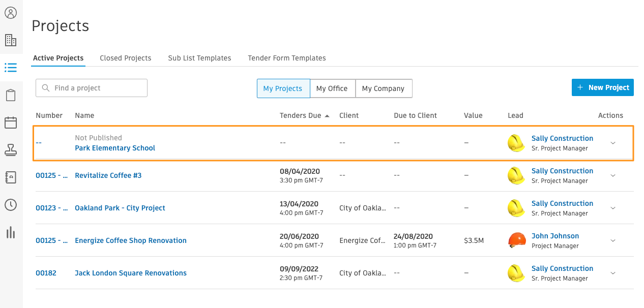Switch to the Closed Projects tab

pos(126,58)
